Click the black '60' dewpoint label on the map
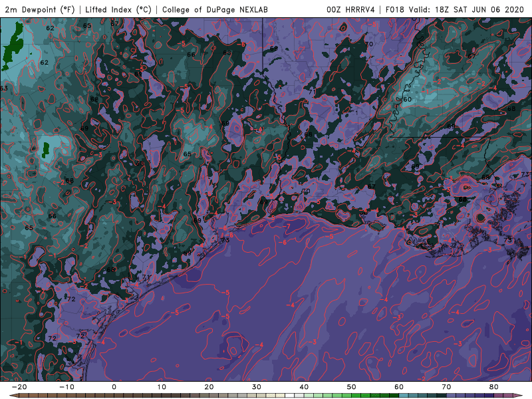532x399 pixels. 407,99
